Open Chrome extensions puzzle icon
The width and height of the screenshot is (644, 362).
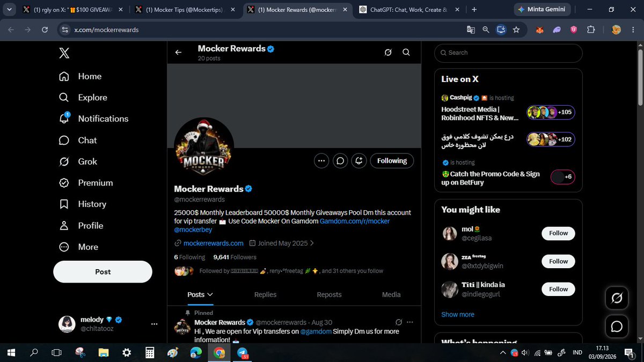(x=591, y=30)
